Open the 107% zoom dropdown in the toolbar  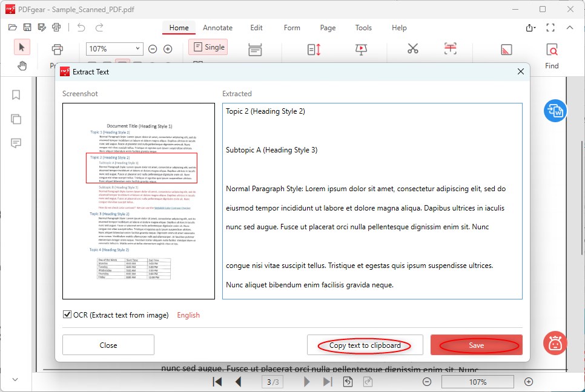click(x=114, y=49)
